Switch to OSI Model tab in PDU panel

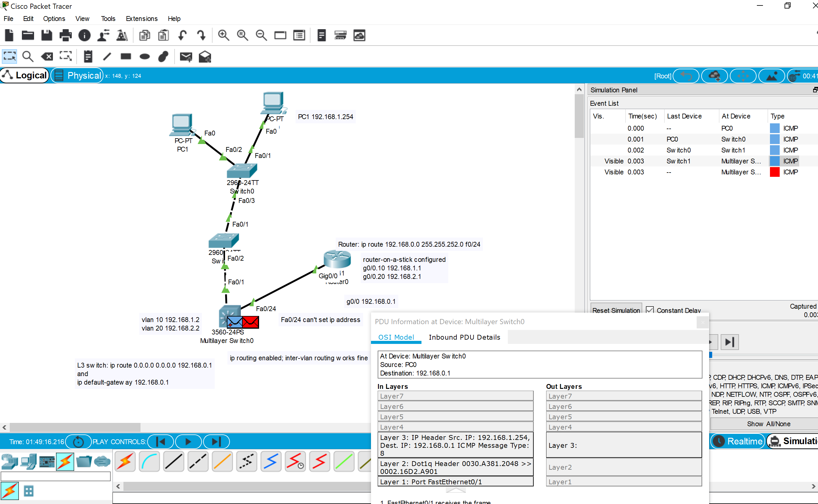(x=396, y=337)
